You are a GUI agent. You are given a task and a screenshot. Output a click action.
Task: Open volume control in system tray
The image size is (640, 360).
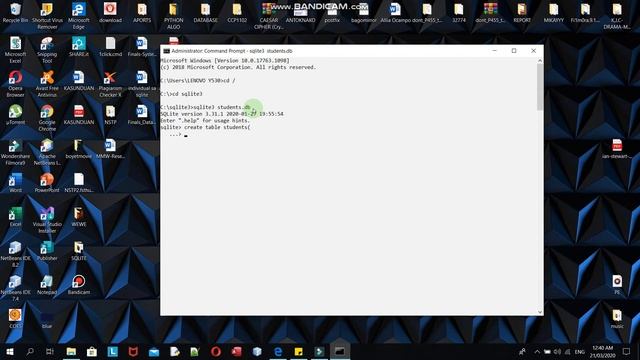click(x=557, y=351)
